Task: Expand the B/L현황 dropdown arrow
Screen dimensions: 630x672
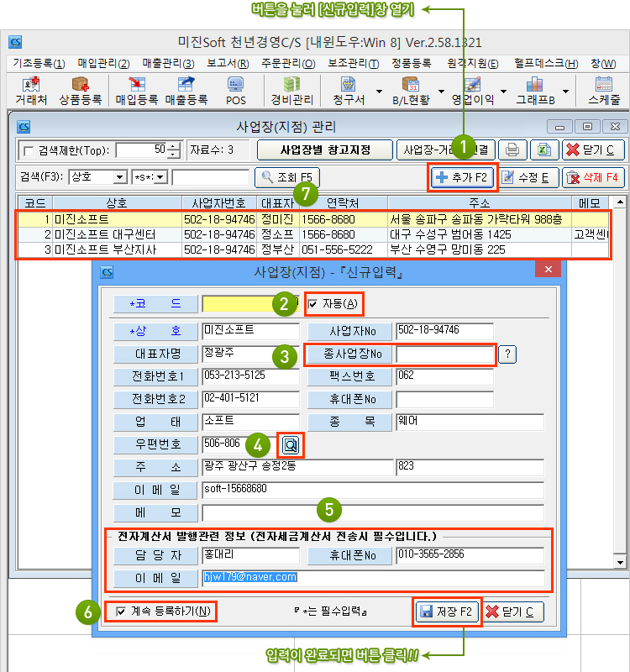Action: (x=441, y=92)
